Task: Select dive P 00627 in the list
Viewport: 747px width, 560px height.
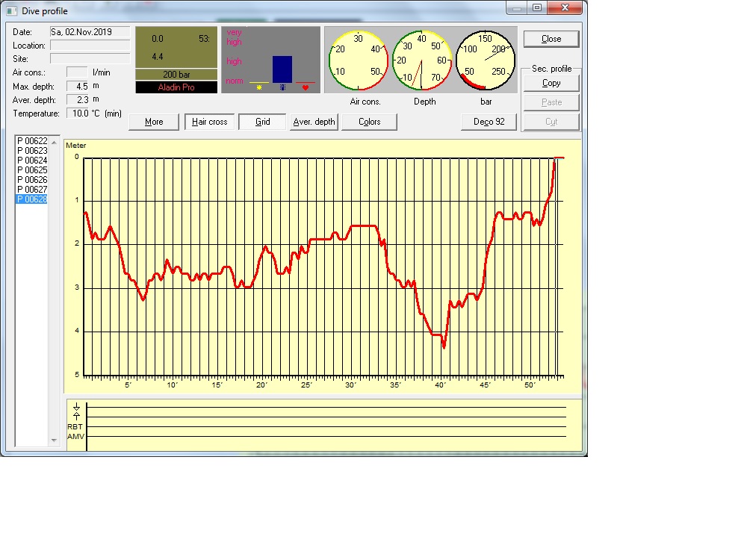Action: pyautogui.click(x=32, y=190)
